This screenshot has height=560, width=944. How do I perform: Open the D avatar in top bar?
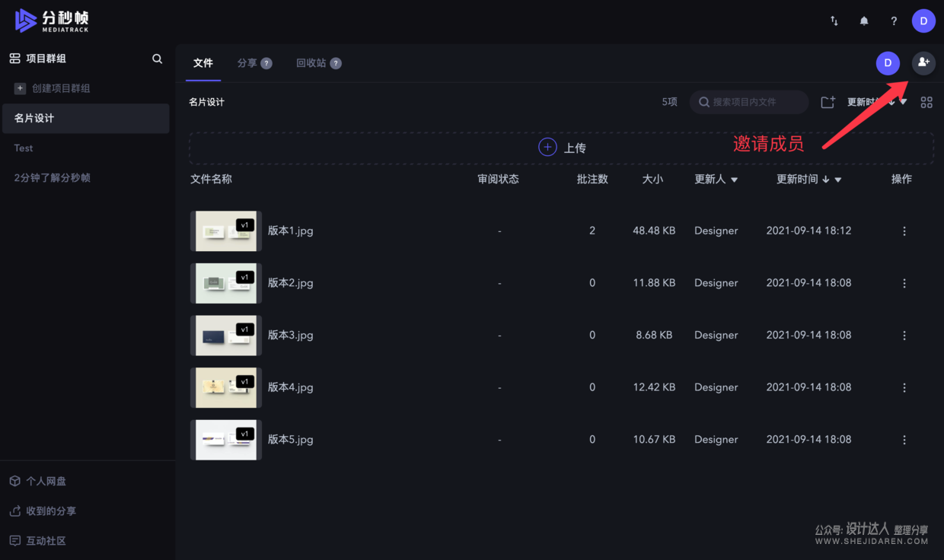click(x=923, y=21)
